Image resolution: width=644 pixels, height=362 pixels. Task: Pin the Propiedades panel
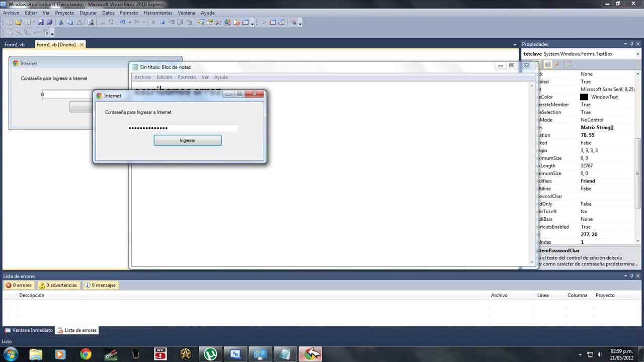click(x=632, y=44)
